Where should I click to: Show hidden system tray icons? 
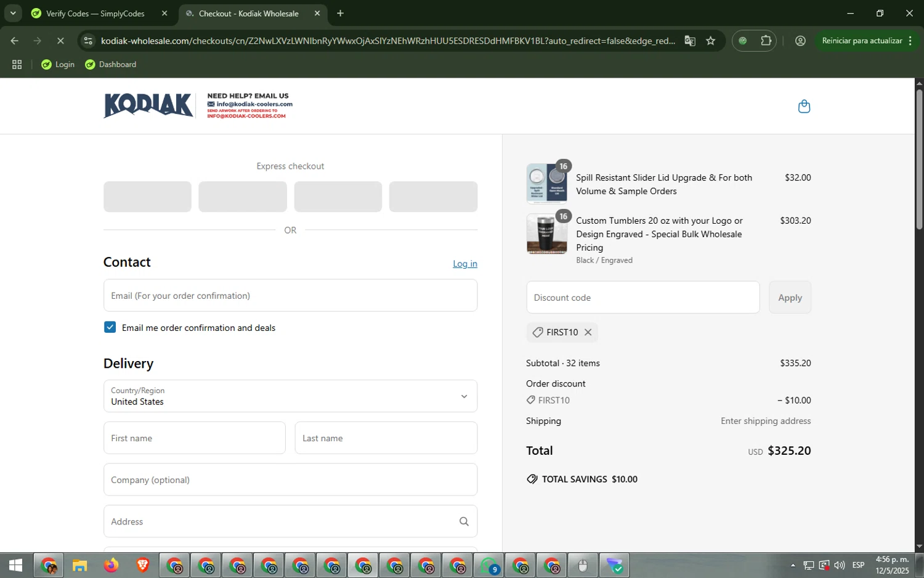pos(792,565)
